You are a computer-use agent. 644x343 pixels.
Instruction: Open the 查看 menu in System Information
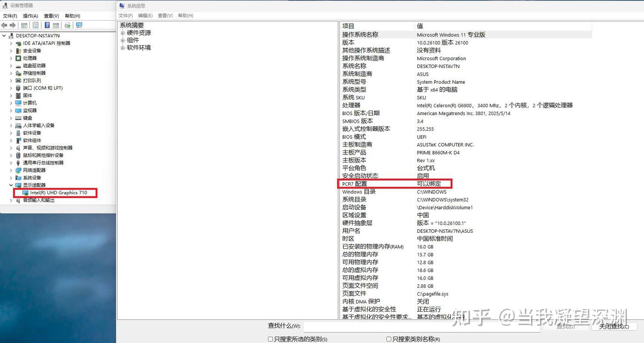(165, 15)
